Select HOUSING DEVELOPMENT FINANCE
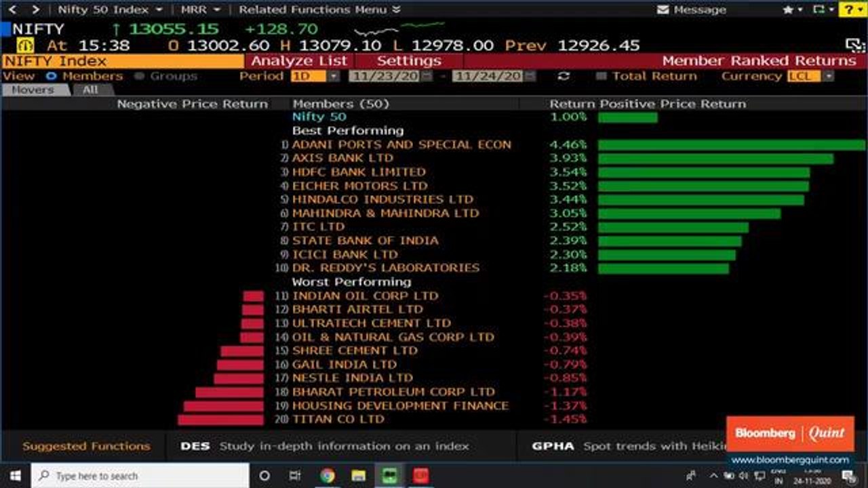This screenshot has width=868, height=488. 400,405
